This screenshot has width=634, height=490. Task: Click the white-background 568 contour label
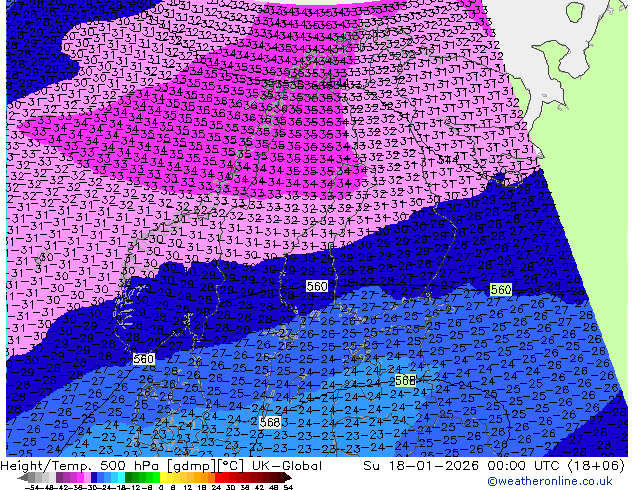tap(270, 422)
